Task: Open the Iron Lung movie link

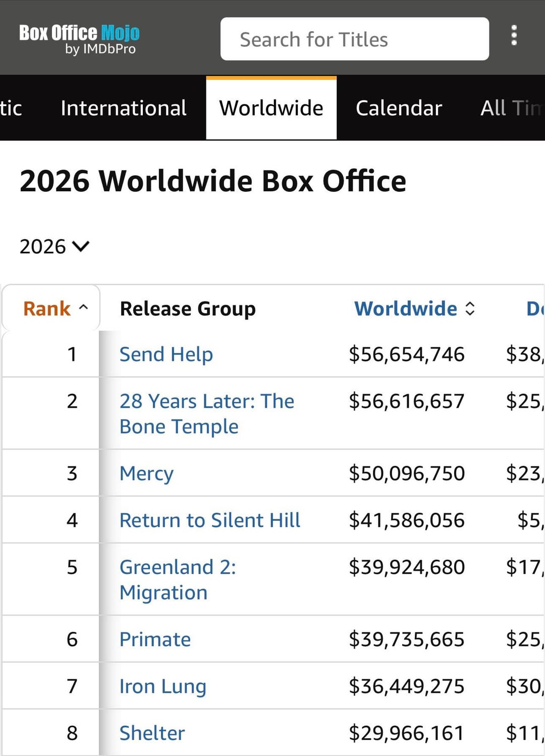Action: click(162, 686)
